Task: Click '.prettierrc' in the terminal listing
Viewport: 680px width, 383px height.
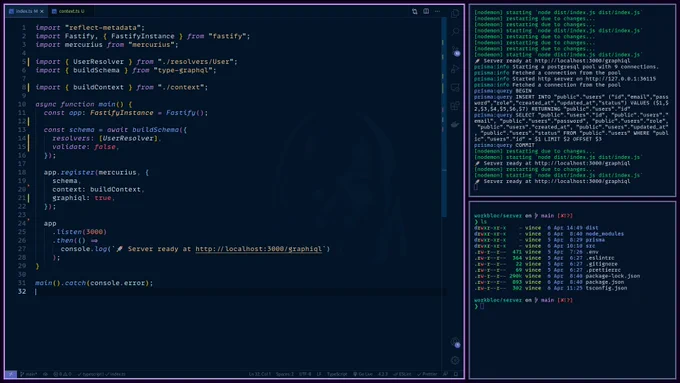Action: (602, 270)
